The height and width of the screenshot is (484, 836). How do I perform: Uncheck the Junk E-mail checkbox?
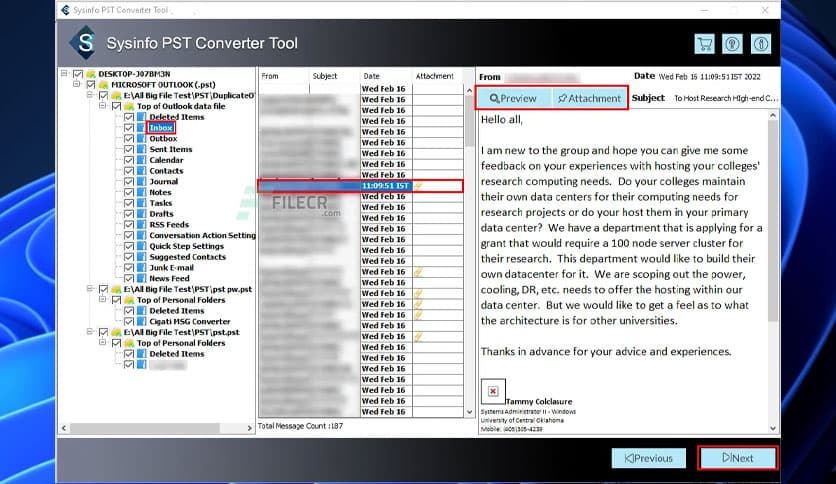pos(128,268)
